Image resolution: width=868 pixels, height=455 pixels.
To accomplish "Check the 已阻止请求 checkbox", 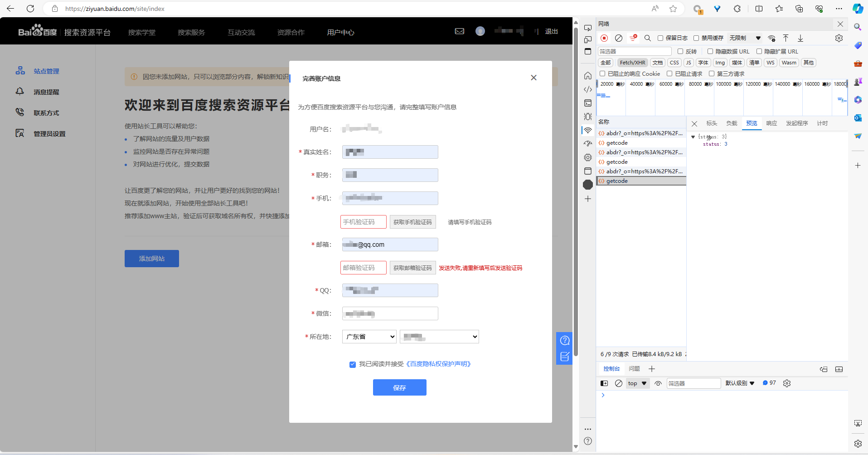I will click(669, 73).
